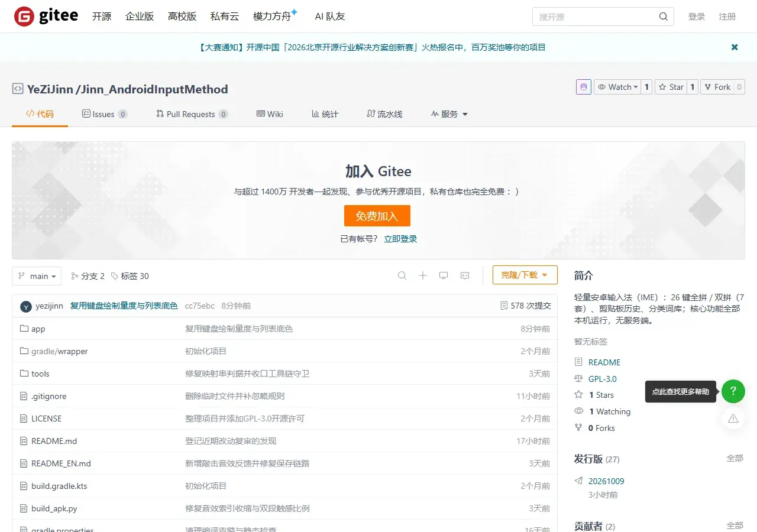Open the 分支 2 link
Viewport: 757px width, 532px height.
[88, 276]
